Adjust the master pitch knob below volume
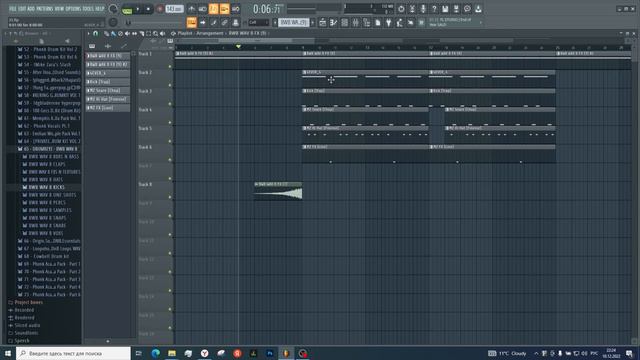Viewport: 640px width, 360px height. [113, 22]
